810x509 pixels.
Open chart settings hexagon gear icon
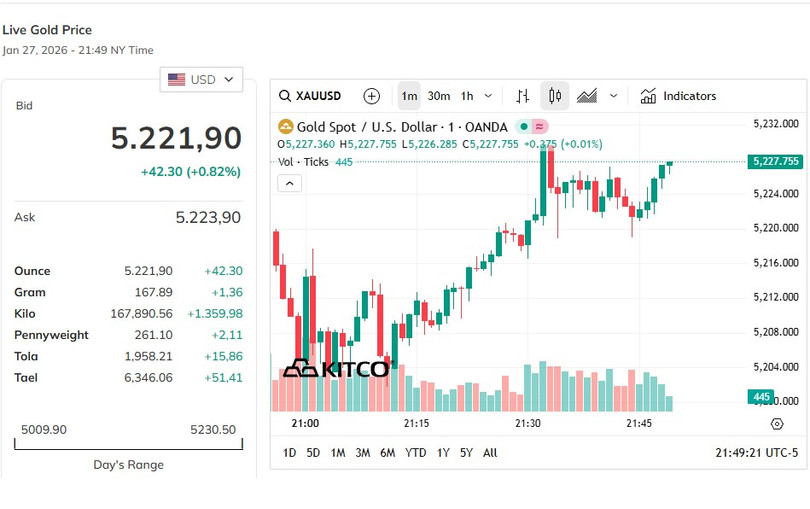click(x=778, y=424)
